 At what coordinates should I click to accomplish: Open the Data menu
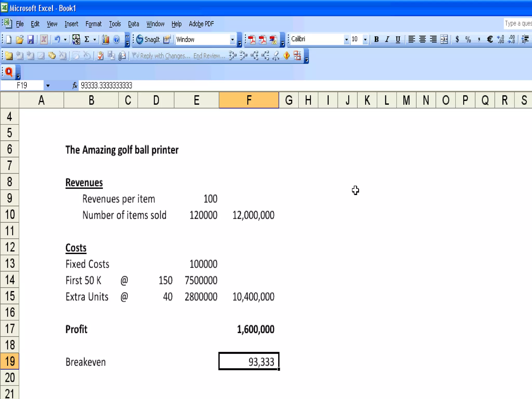[x=133, y=24]
